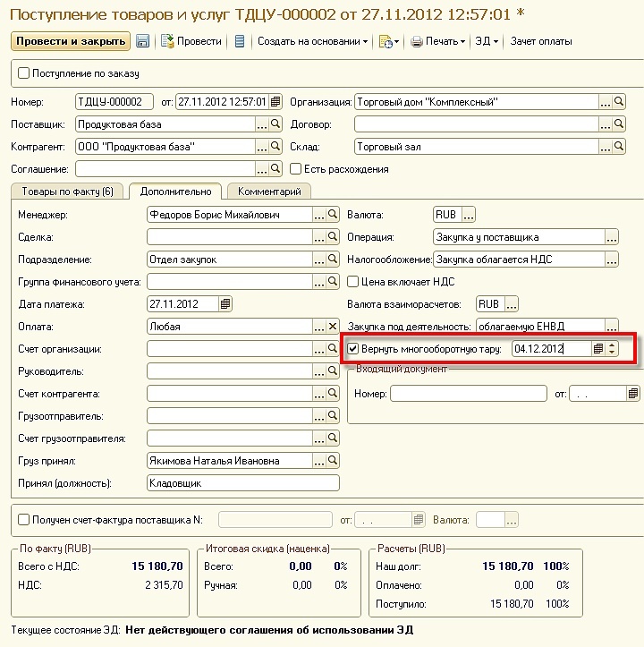Click the calendar icon beside document date
This screenshot has width=644, height=647.
pyautogui.click(x=275, y=101)
